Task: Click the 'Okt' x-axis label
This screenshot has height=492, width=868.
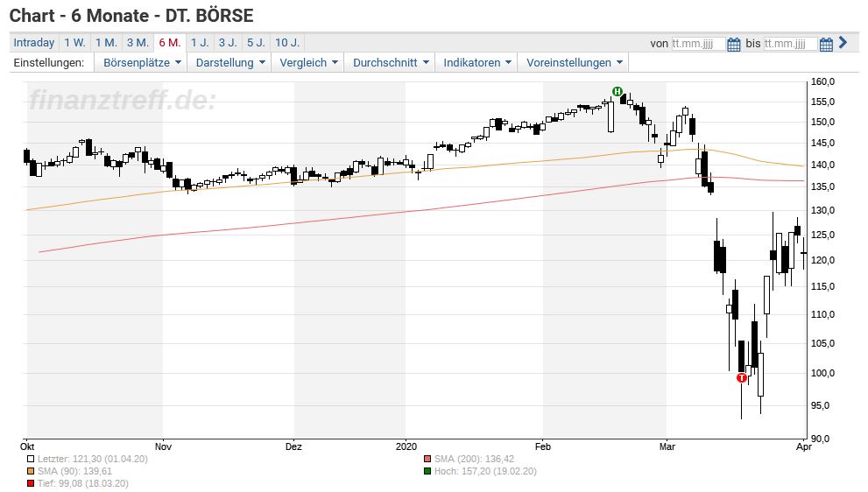Action: tap(27, 446)
